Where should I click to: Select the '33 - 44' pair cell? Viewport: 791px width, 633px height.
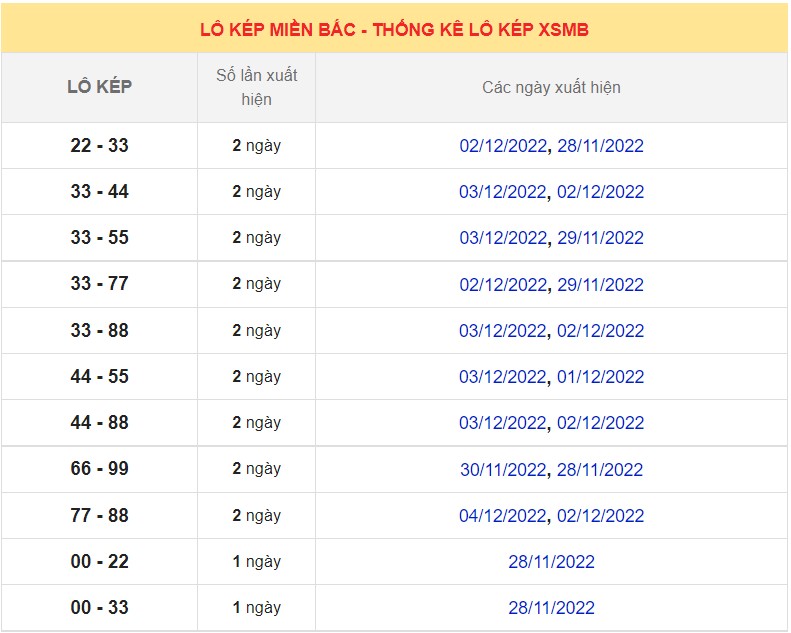(99, 192)
